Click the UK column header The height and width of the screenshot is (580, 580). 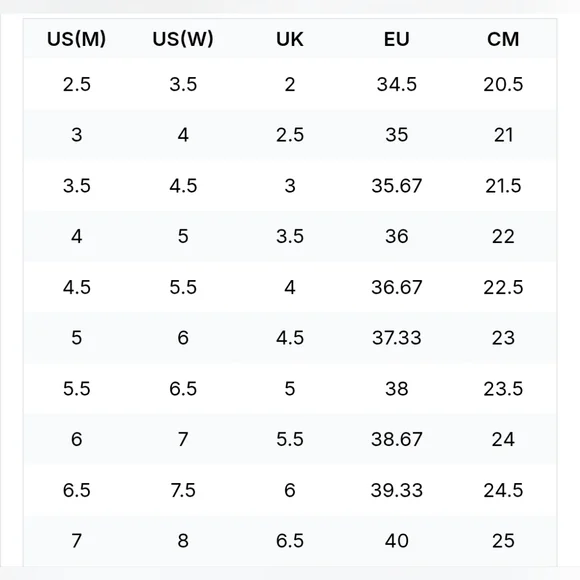[290, 39]
